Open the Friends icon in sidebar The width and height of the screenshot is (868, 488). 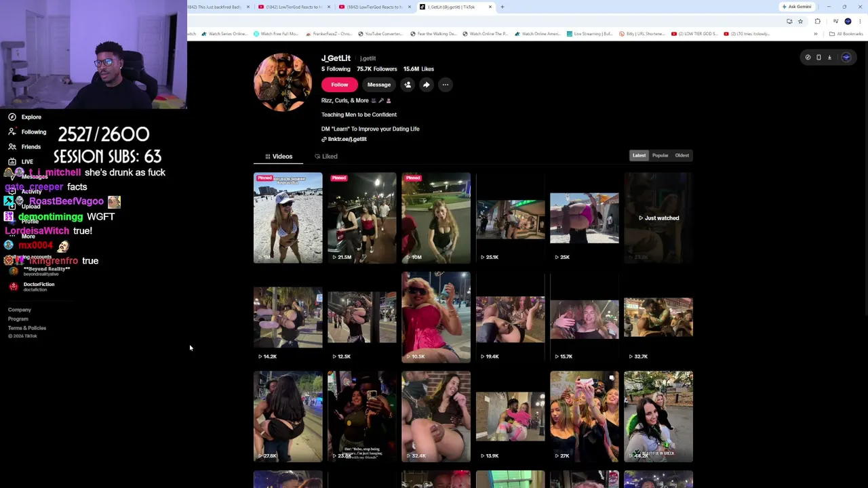(x=12, y=147)
